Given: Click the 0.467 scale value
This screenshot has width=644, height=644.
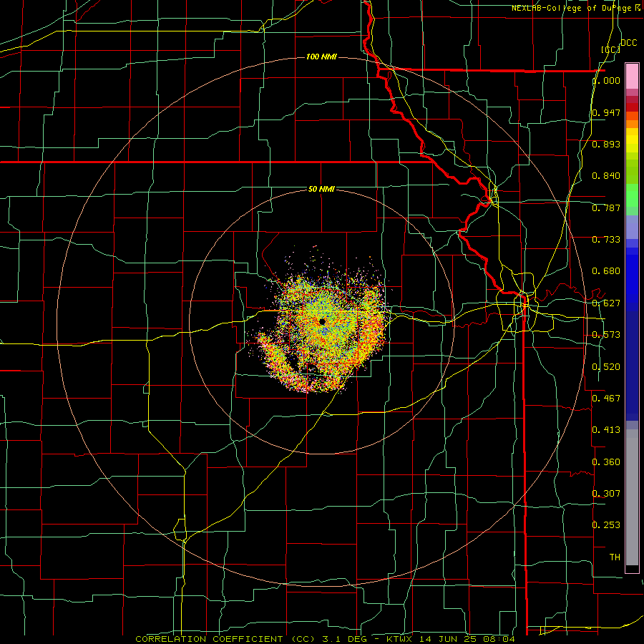Looking at the screenshot, I should point(606,398).
